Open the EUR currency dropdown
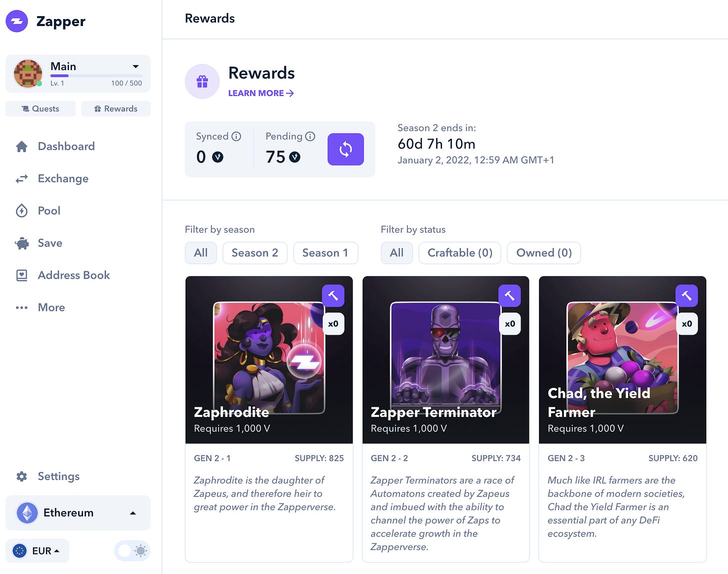 37,551
